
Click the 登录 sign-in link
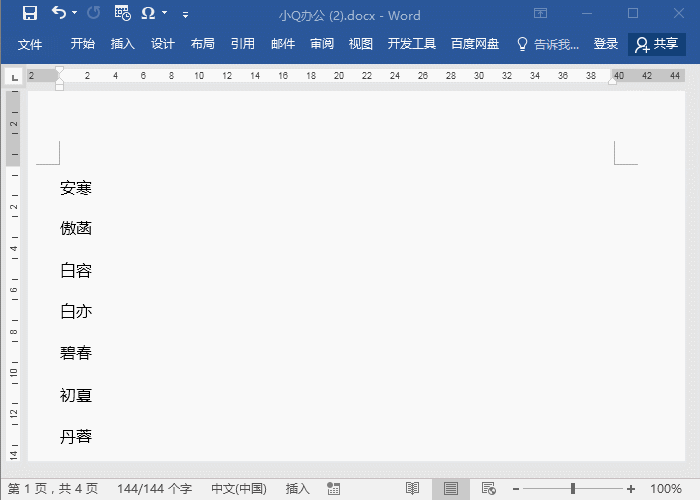pyautogui.click(x=606, y=44)
